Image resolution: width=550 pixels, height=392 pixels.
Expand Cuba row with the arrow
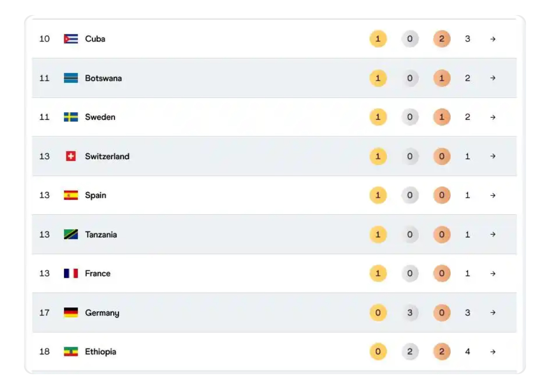point(493,39)
